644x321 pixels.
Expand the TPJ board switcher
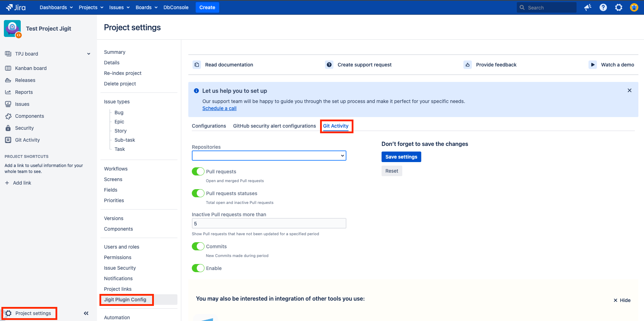point(89,54)
